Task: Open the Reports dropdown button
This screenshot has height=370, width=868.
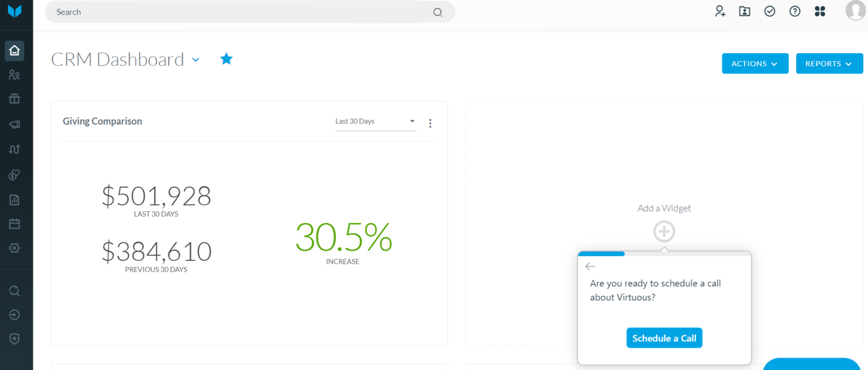Action: [829, 63]
